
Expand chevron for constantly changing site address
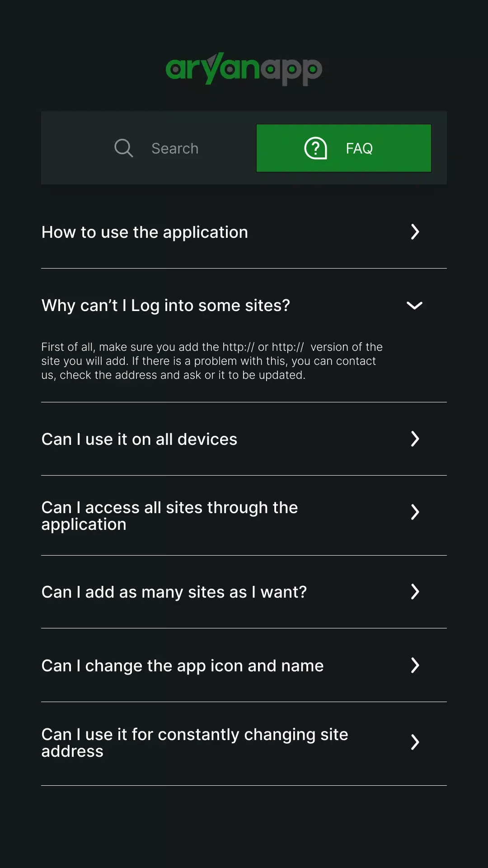click(x=415, y=742)
